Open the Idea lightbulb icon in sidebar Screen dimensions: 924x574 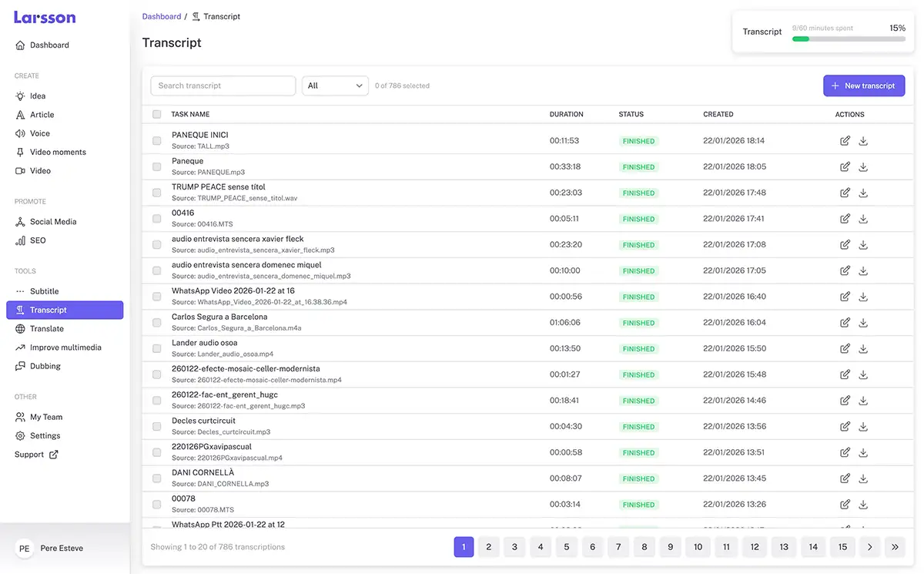tap(20, 96)
